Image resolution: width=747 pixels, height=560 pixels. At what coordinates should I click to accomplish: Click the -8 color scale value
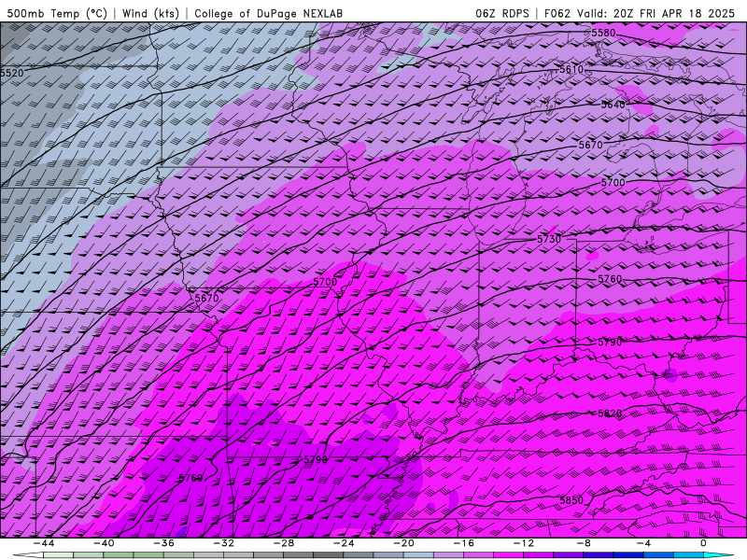click(x=584, y=543)
